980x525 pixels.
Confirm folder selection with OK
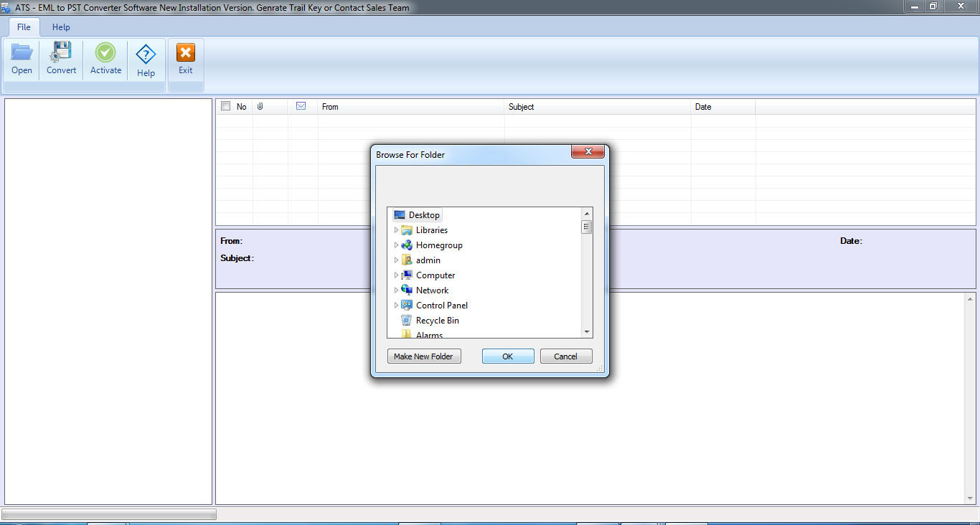[x=508, y=356]
